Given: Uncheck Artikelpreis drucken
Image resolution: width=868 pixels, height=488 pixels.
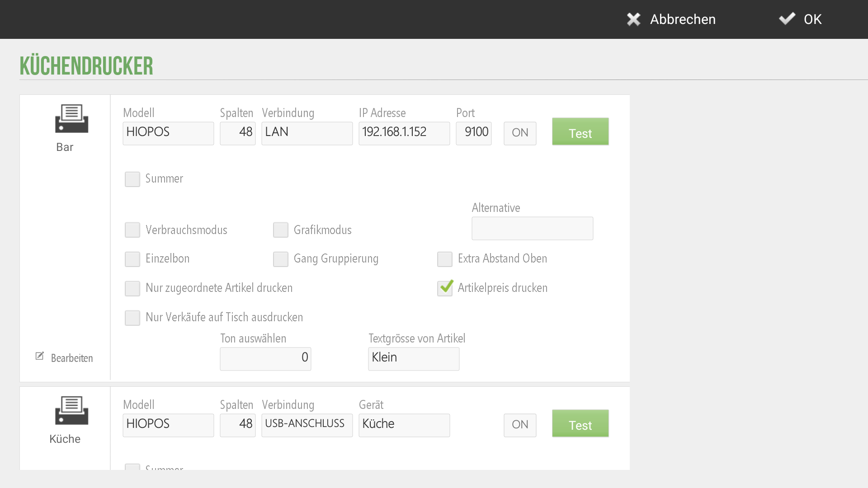Looking at the screenshot, I should click(x=445, y=288).
